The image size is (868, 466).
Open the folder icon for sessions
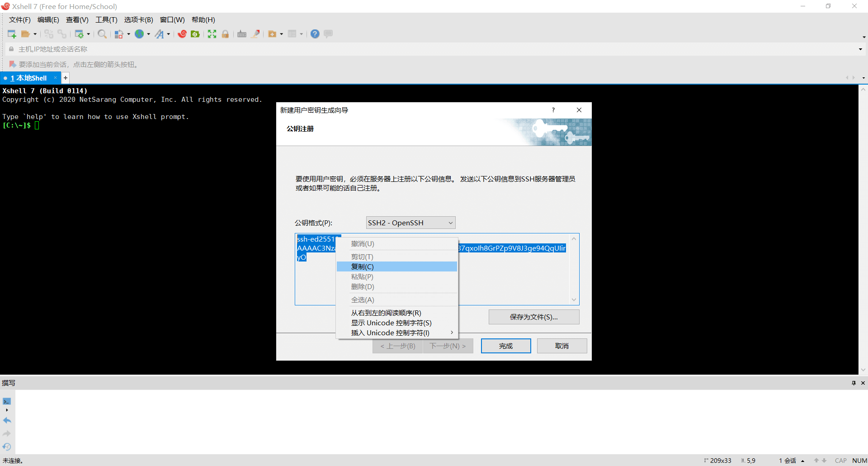[x=25, y=34]
